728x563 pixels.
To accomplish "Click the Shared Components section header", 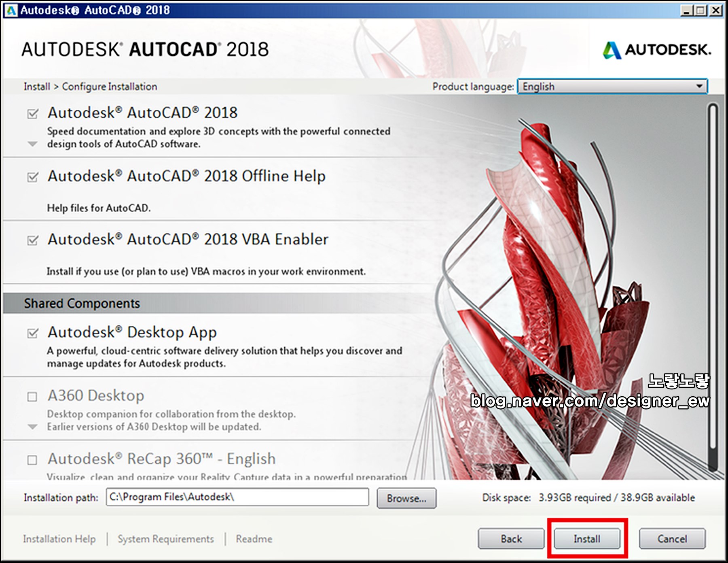I will coord(82,304).
